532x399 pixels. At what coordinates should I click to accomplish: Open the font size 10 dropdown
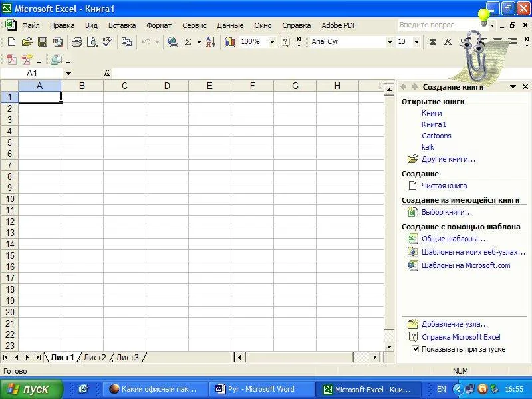click(416, 42)
